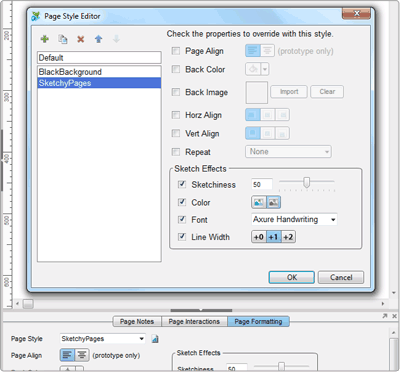The image size is (400, 372).
Task: Set Line Width to +2
Action: click(x=288, y=237)
